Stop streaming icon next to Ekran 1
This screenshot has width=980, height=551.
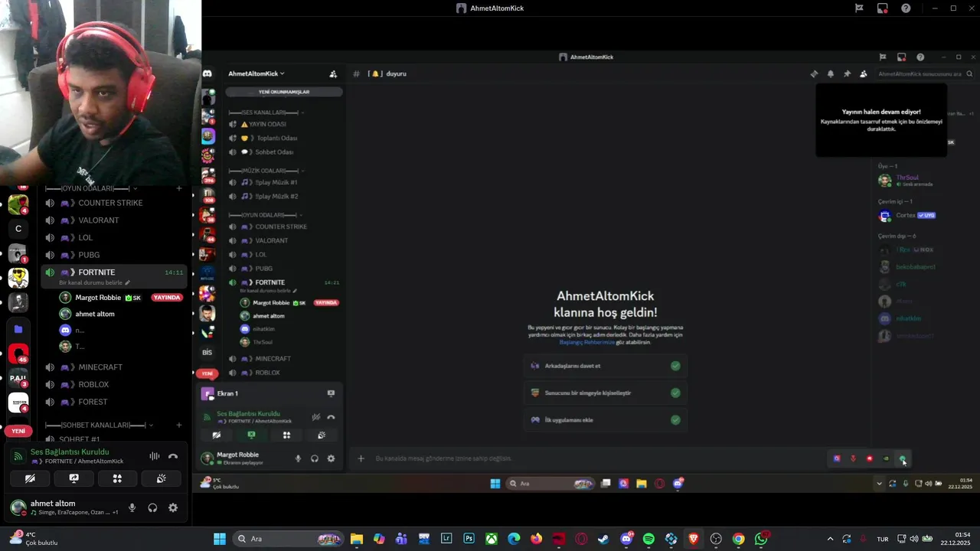click(331, 393)
